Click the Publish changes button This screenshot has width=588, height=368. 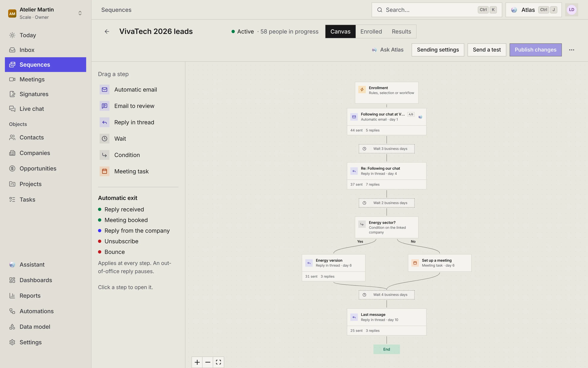tap(535, 50)
